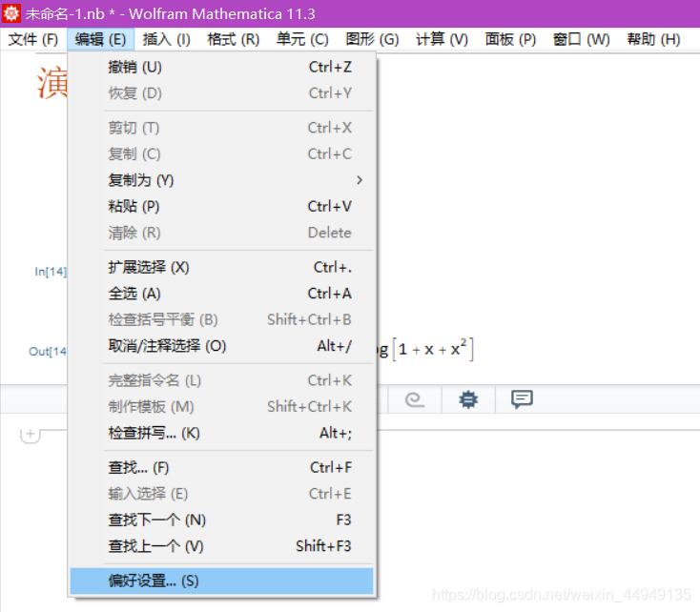Select 扩展选择 (X) menu entry

[222, 267]
